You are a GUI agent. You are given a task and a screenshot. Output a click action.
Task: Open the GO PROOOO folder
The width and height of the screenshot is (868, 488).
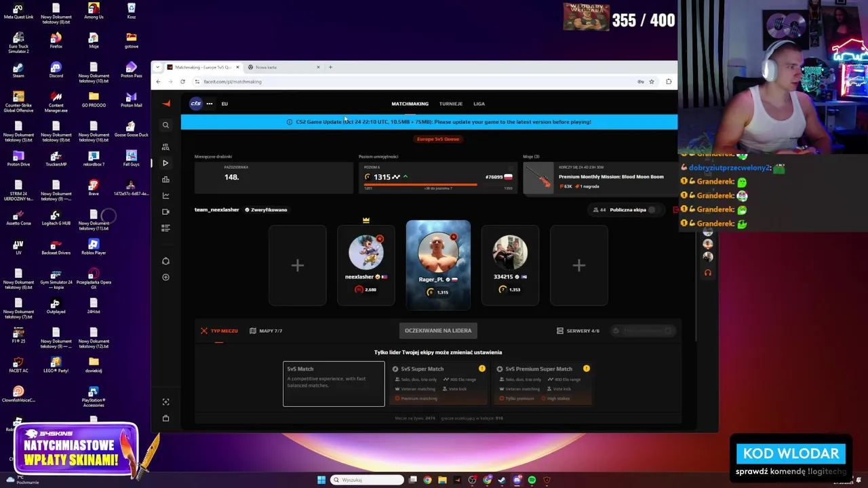pos(94,99)
